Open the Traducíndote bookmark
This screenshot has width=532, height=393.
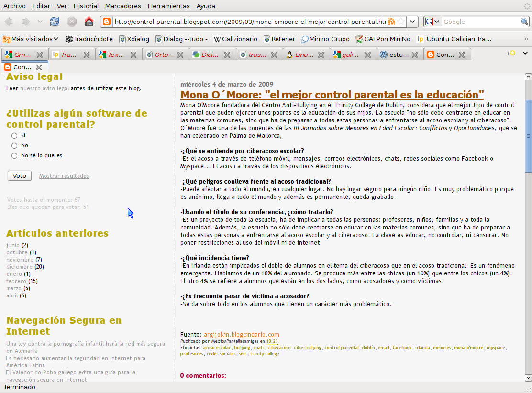89,39
